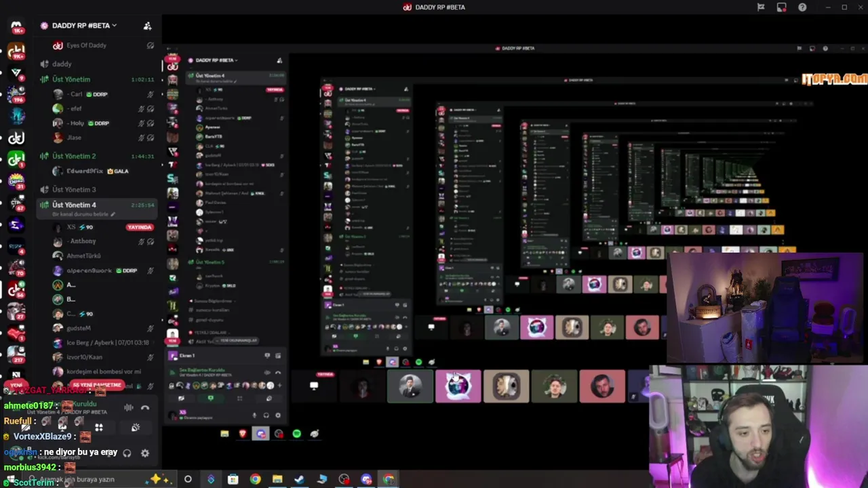Select the Üst Yönetim 3 voice channel
The width and height of the screenshot is (868, 488).
pos(74,190)
